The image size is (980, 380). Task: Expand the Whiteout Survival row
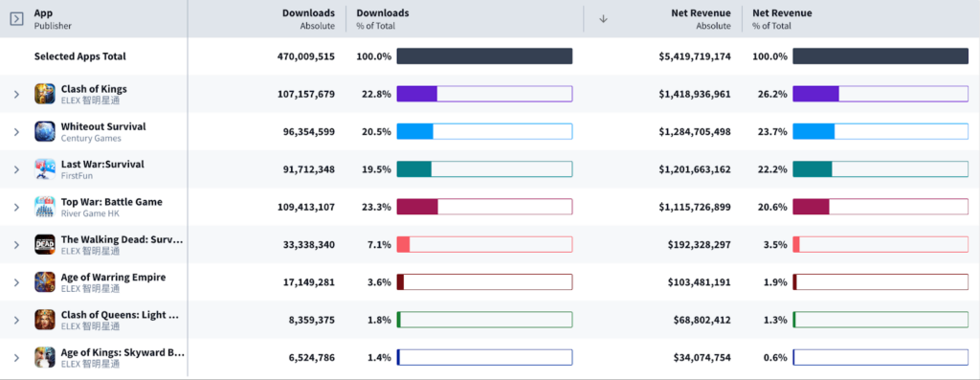(17, 132)
